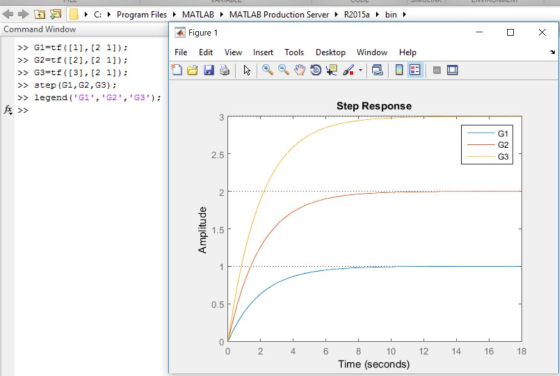Click bin in the path bar
The image size is (560, 376).
(391, 15)
